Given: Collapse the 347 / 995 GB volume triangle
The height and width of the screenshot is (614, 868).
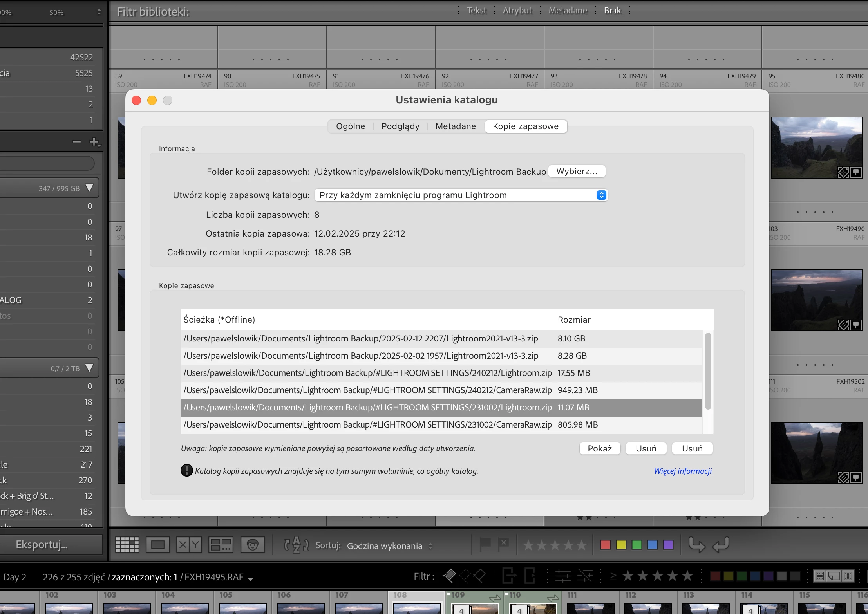Looking at the screenshot, I should 89,188.
